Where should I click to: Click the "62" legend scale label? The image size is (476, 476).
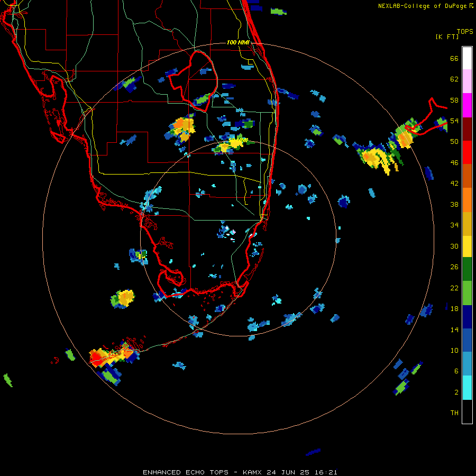click(454, 79)
